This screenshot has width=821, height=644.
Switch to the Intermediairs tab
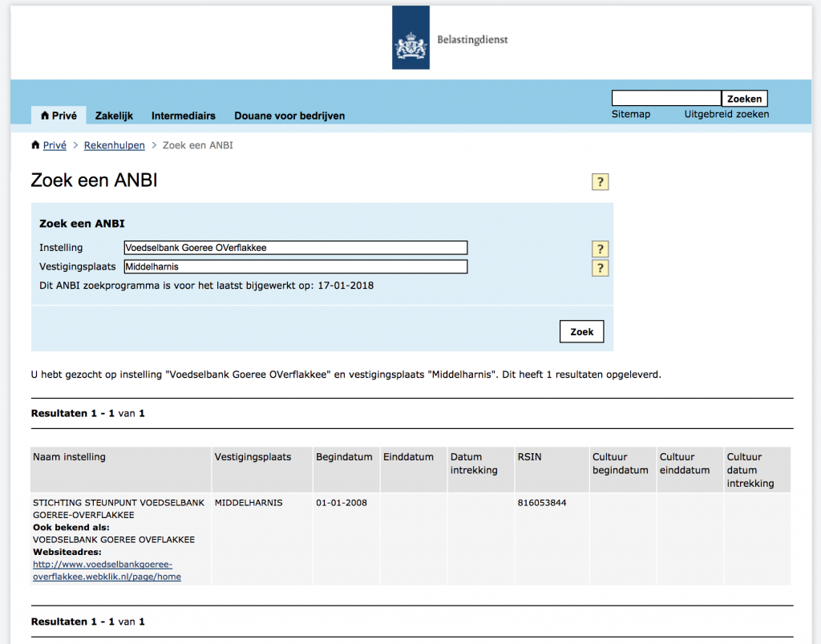click(x=184, y=115)
